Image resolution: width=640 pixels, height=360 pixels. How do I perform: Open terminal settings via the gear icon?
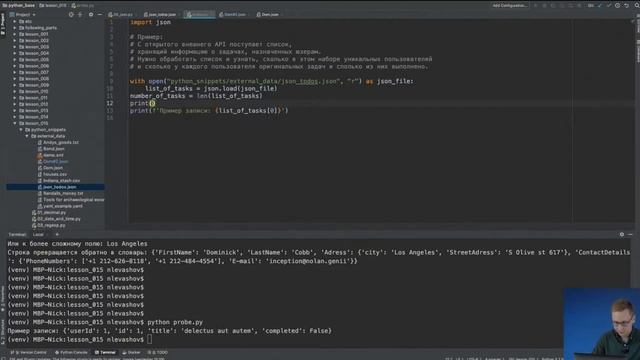[x=622, y=234]
